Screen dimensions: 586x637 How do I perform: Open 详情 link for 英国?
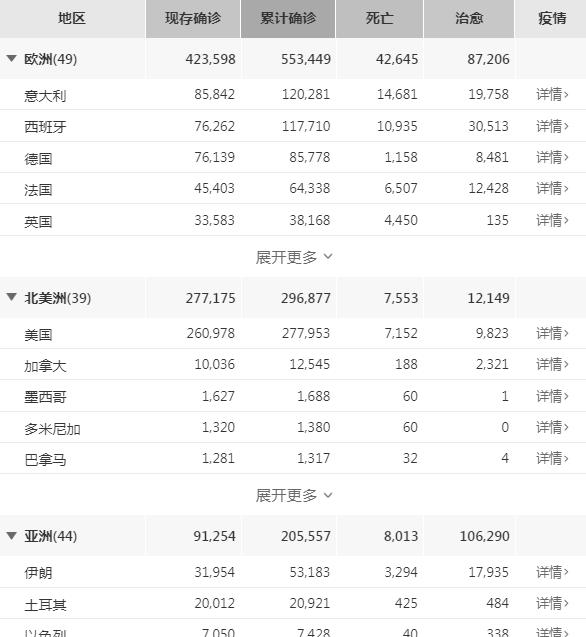pyautogui.click(x=552, y=220)
